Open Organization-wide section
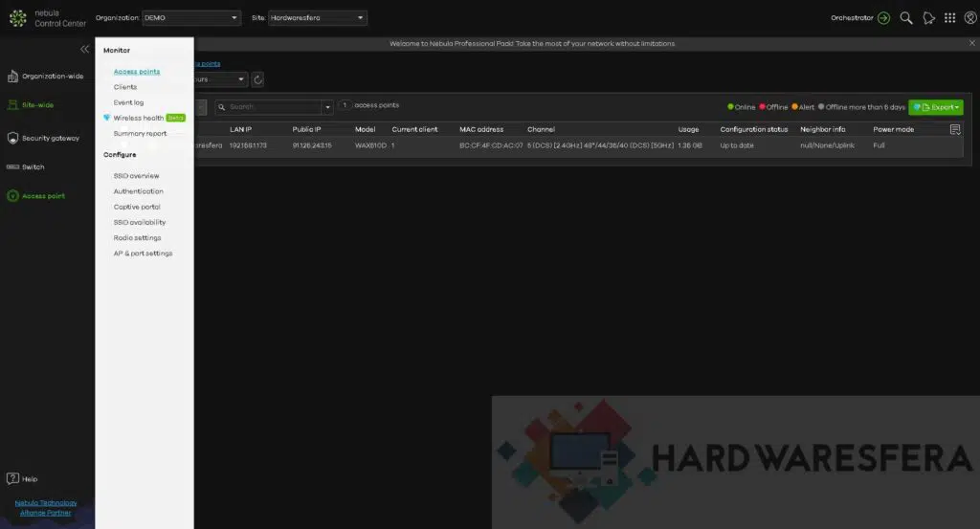Viewport: 980px width, 529px height. coord(45,77)
